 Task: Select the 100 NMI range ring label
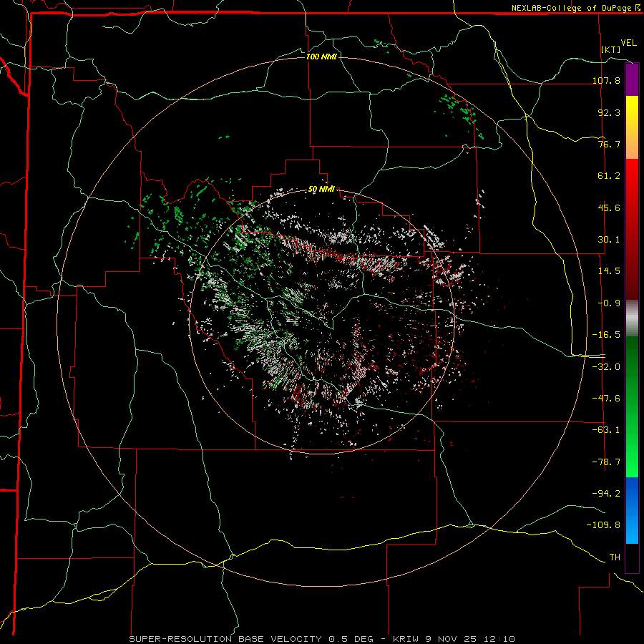(x=321, y=57)
